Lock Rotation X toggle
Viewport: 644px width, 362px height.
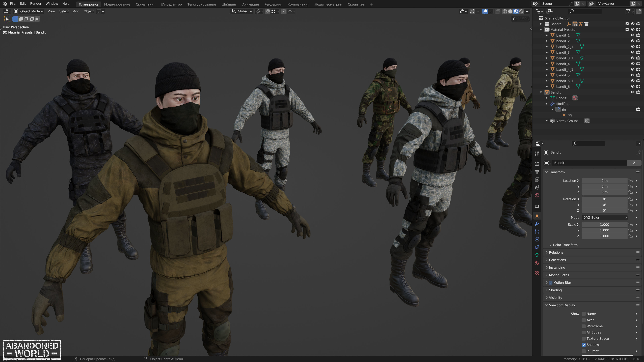pos(631,199)
